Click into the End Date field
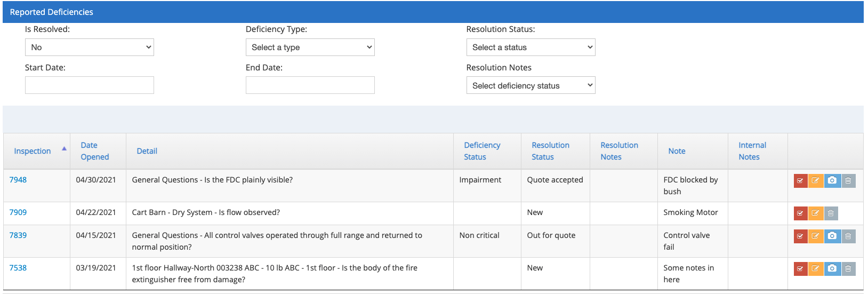 (310, 85)
